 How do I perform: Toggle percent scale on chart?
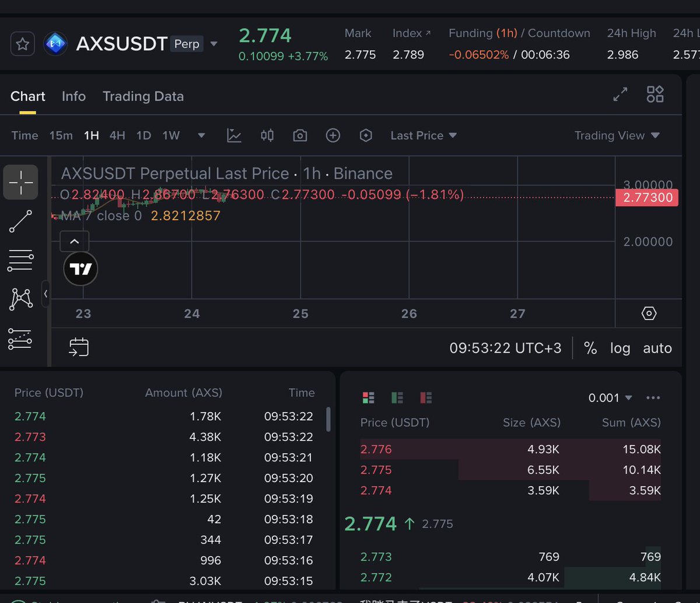tap(590, 348)
